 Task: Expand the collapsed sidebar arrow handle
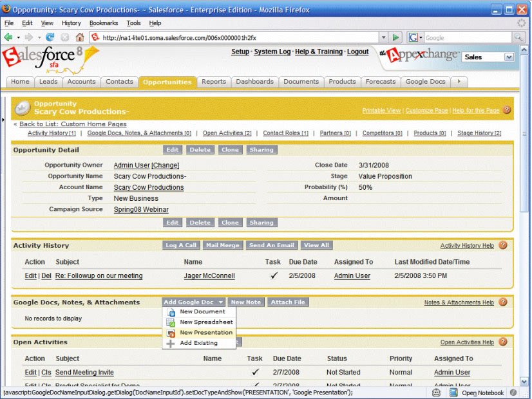tap(3, 120)
